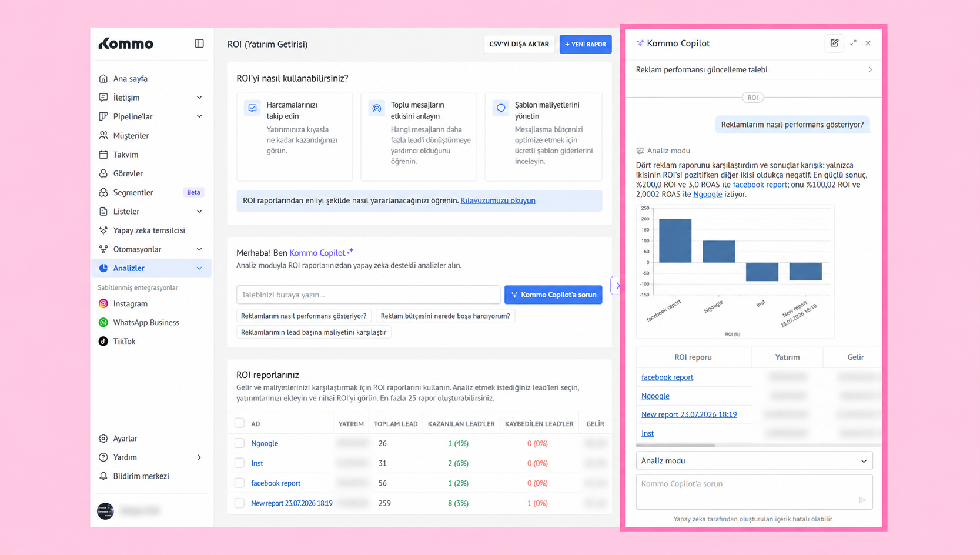Open facebook report link in Copilot table
Screen dimensions: 980x555
click(667, 377)
